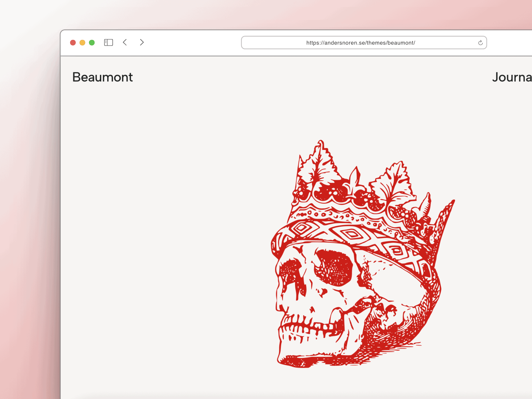The height and width of the screenshot is (399, 532).
Task: Go forward with the right chevron
Action: click(142, 42)
